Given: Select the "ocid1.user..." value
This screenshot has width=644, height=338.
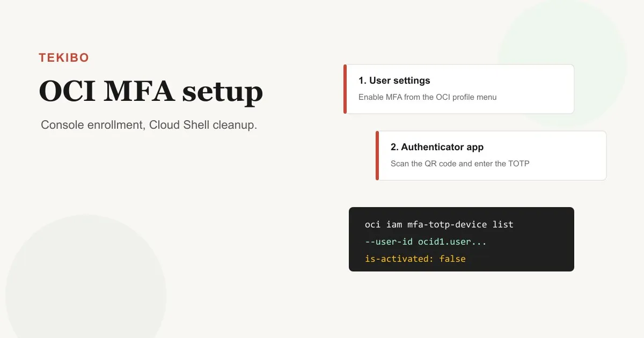Looking at the screenshot, I should pyautogui.click(x=452, y=241).
